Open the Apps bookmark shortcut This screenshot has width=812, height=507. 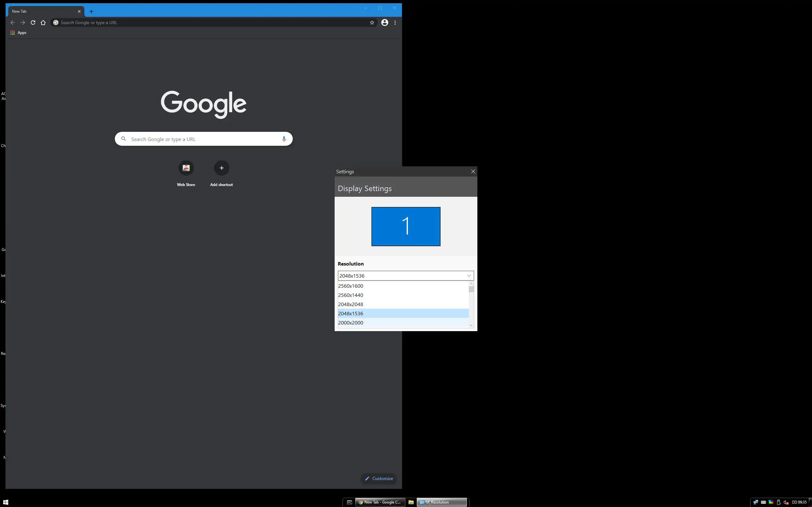(18, 33)
